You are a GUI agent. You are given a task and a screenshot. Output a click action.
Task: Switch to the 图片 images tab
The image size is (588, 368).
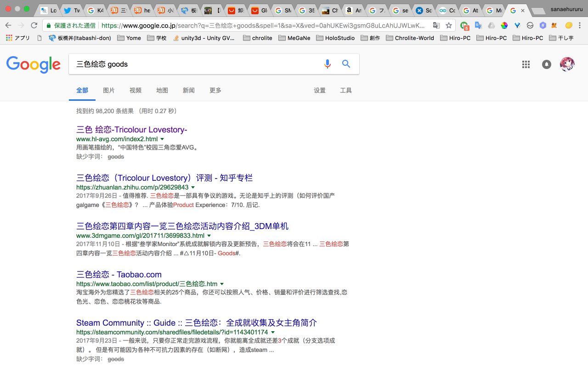(x=109, y=90)
